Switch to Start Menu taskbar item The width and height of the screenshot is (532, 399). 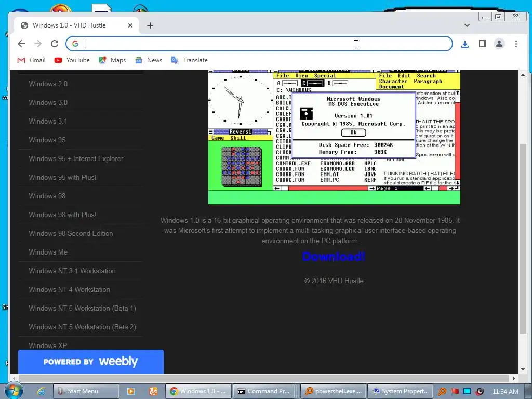tap(86, 391)
